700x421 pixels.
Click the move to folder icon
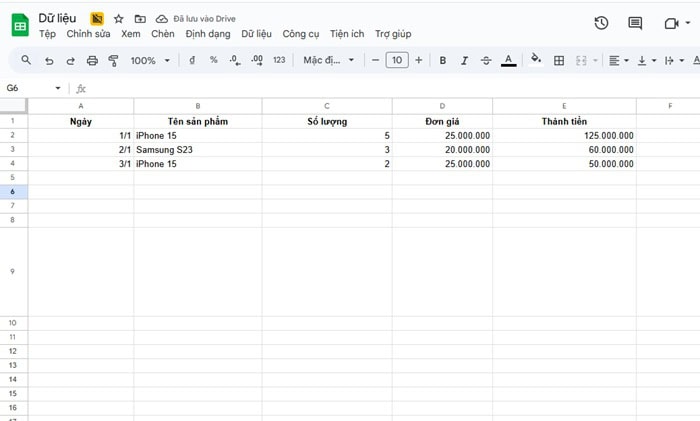pos(140,18)
